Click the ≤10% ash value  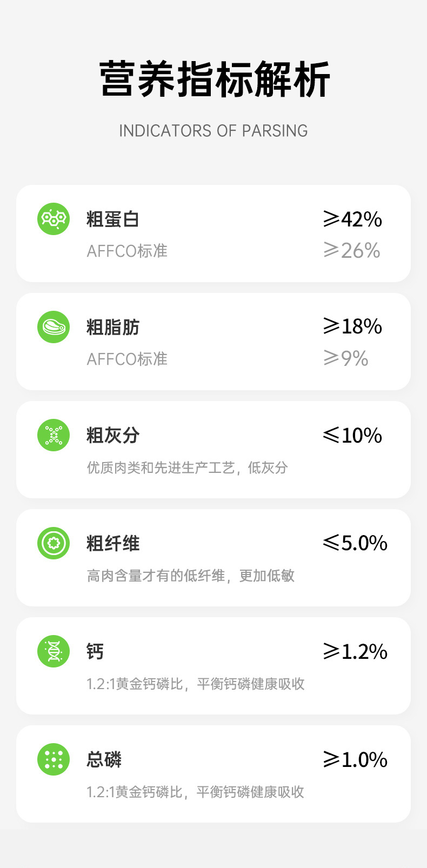tap(352, 435)
